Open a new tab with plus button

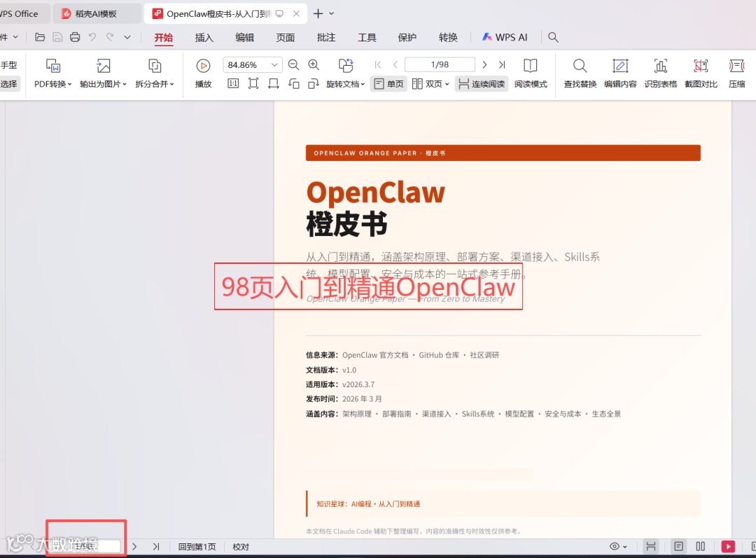point(318,13)
